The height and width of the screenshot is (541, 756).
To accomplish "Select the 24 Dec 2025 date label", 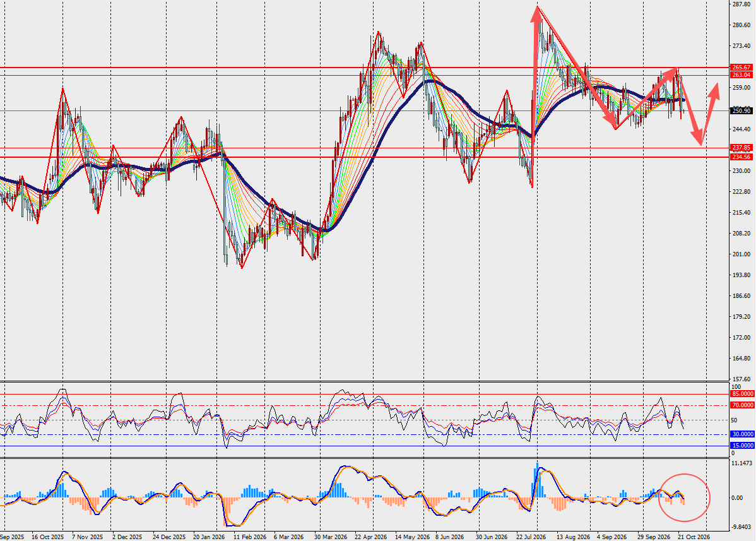I will point(168,537).
